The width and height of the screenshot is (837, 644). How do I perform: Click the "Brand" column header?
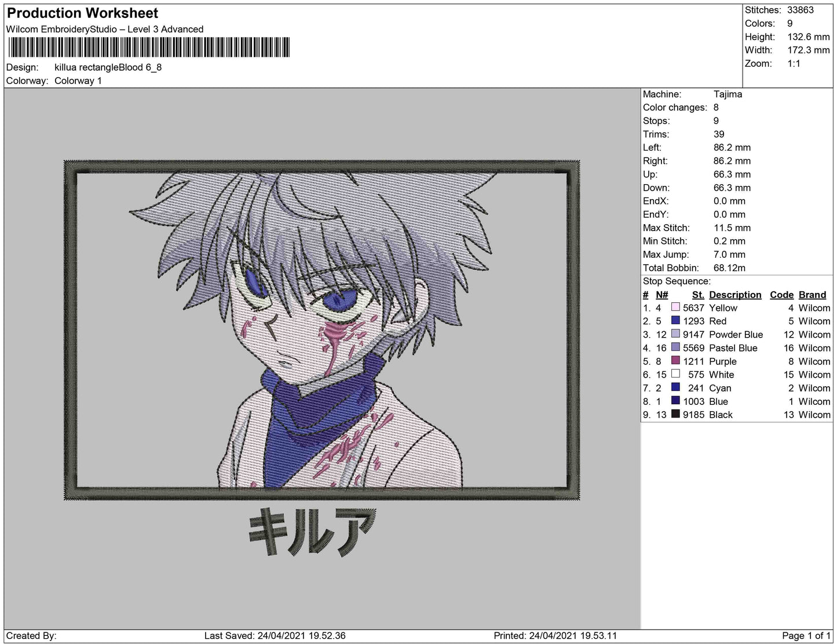[x=812, y=295]
